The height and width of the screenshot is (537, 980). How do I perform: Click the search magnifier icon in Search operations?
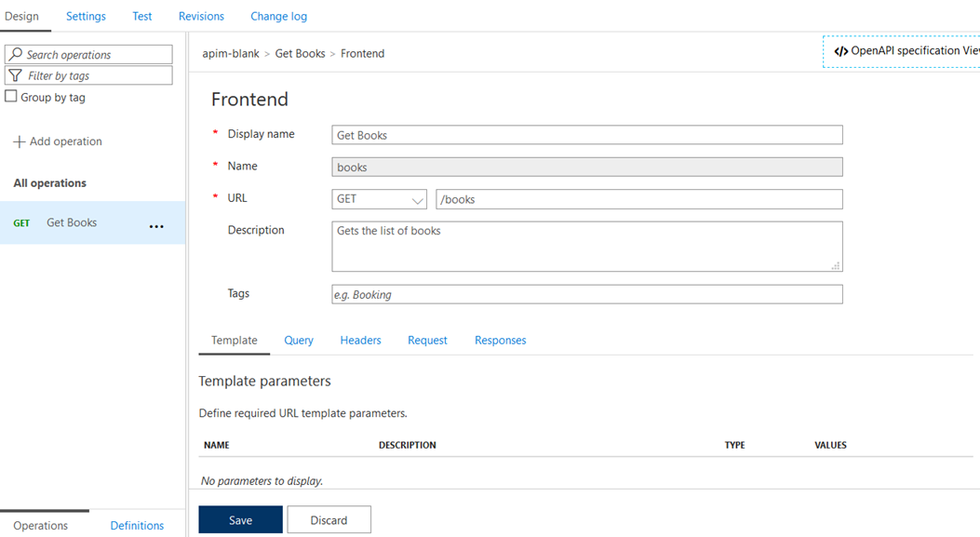click(16, 54)
